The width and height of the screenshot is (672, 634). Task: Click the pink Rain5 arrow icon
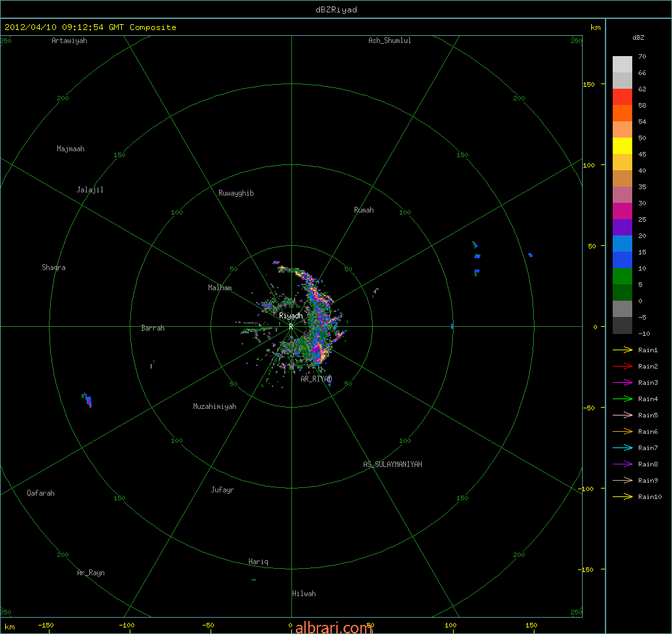pyautogui.click(x=622, y=415)
